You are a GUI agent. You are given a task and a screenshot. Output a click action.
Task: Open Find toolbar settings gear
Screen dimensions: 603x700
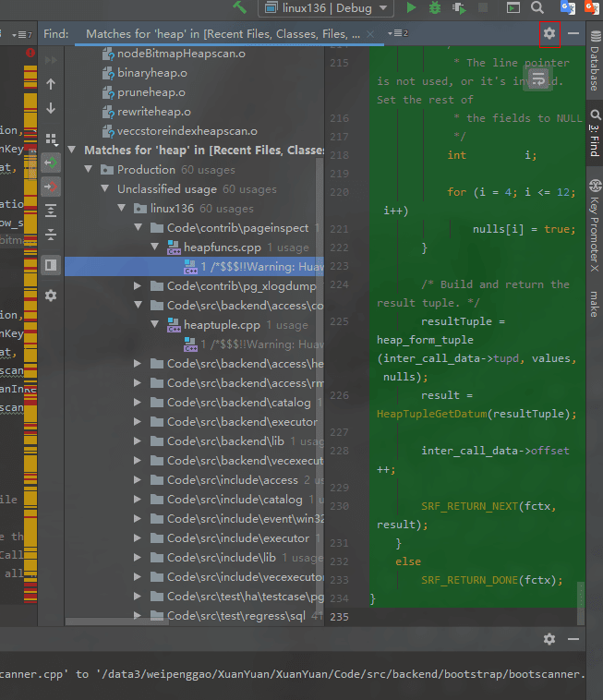(x=51, y=296)
